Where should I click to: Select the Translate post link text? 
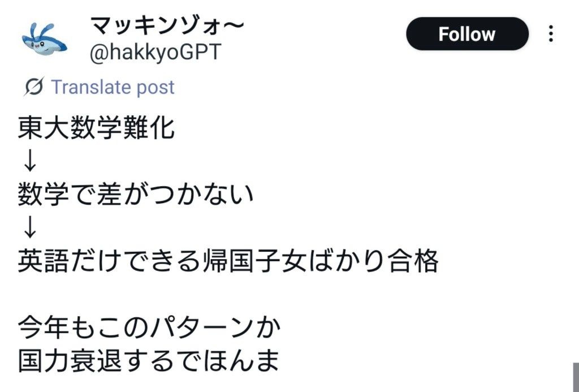point(113,88)
